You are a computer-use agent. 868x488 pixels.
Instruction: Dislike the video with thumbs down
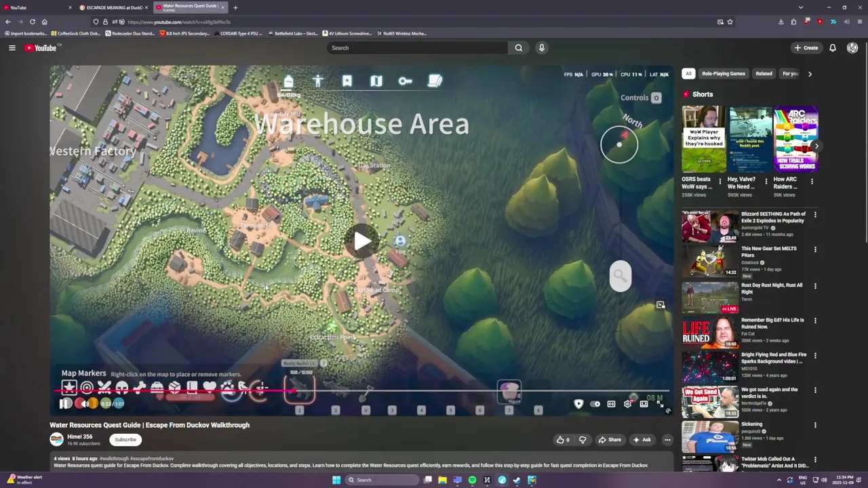583,439
